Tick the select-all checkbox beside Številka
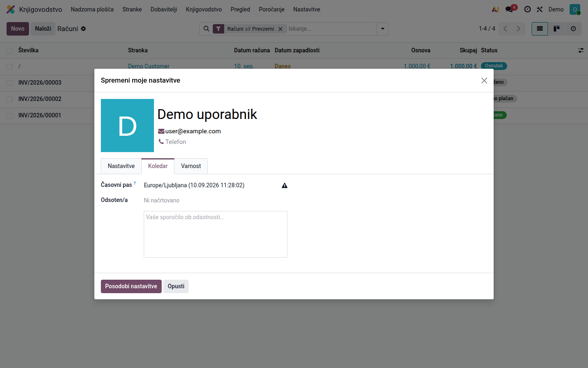 click(x=9, y=51)
